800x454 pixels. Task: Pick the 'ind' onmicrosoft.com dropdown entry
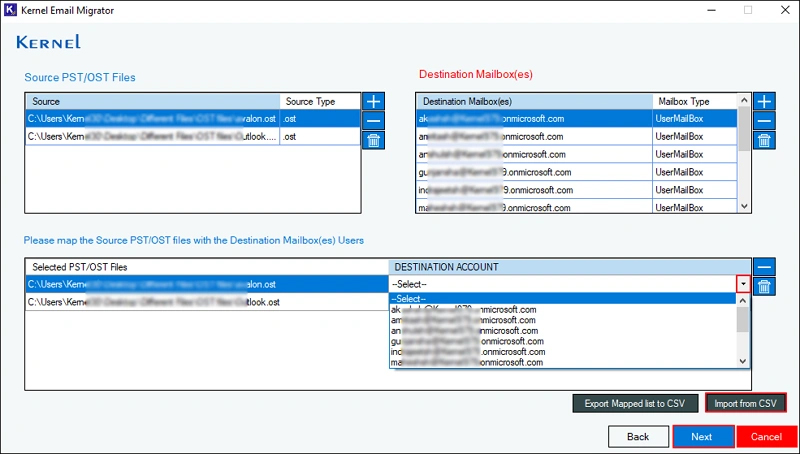click(563, 352)
